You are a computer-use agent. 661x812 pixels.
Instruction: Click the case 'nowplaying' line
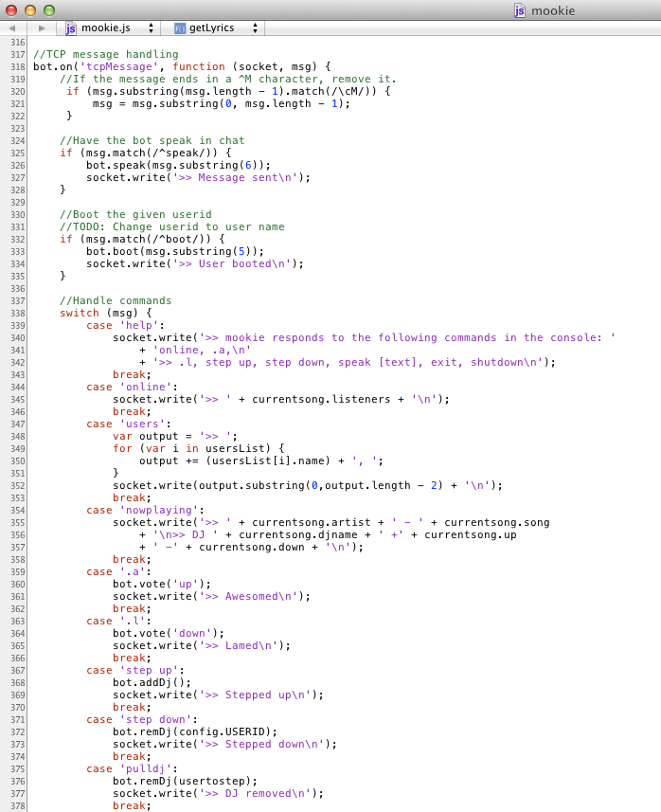click(x=146, y=511)
